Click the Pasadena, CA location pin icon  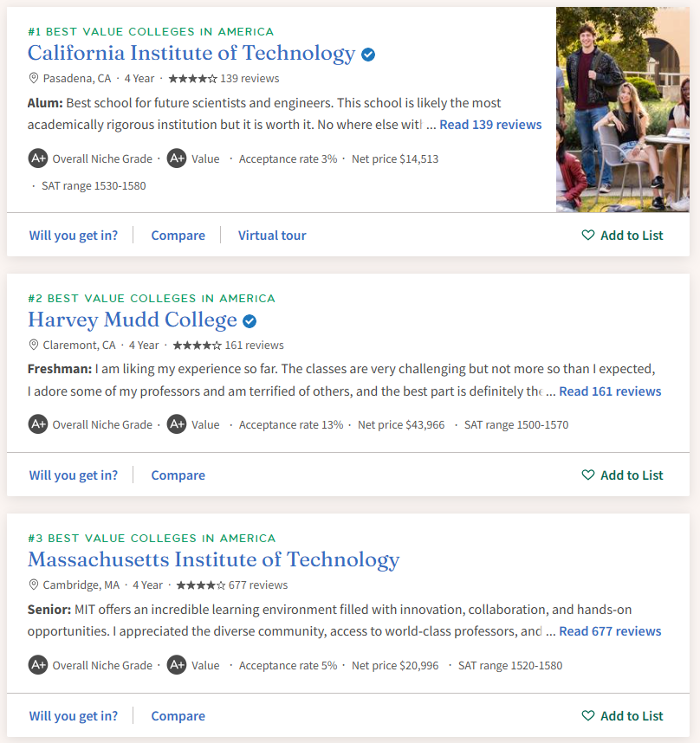(x=34, y=78)
